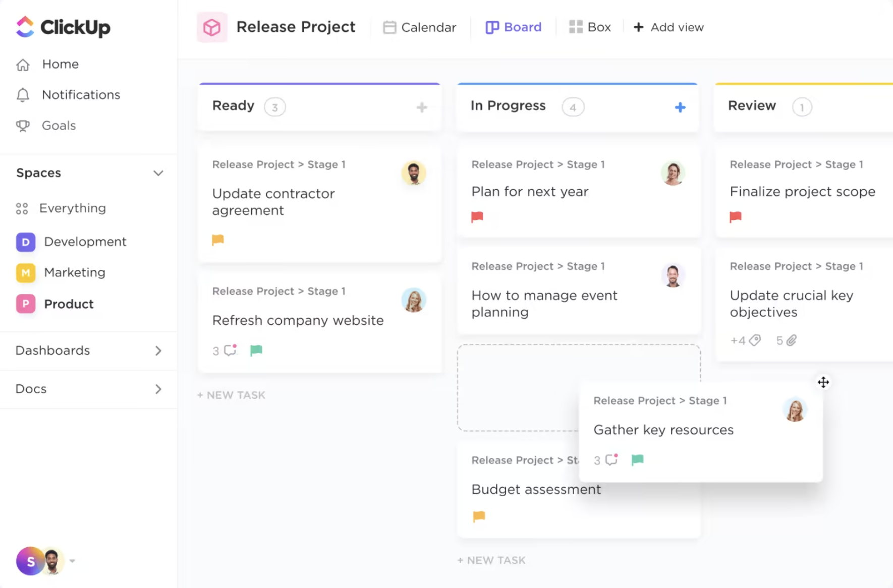Click the plus on the In Progress column
893x588 pixels.
tap(680, 107)
